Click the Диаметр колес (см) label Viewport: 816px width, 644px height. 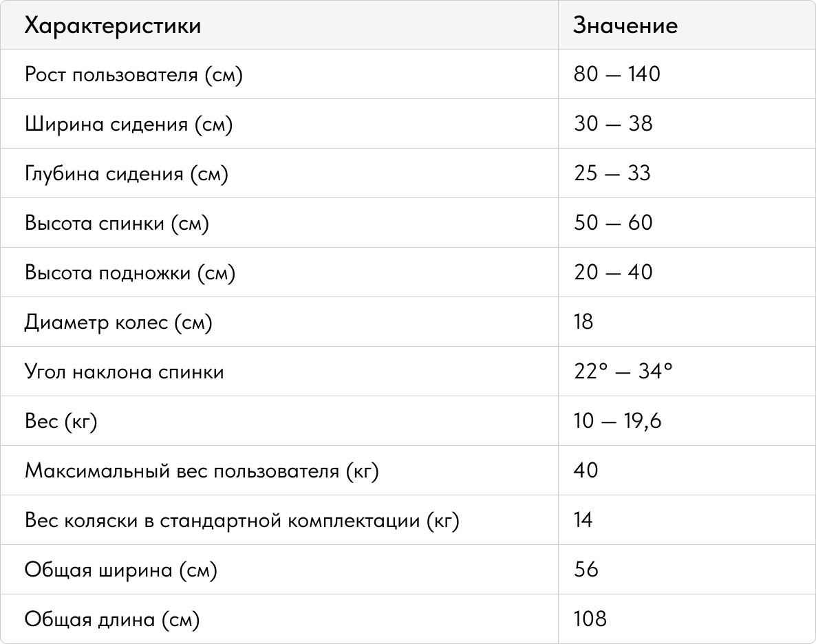(x=118, y=322)
